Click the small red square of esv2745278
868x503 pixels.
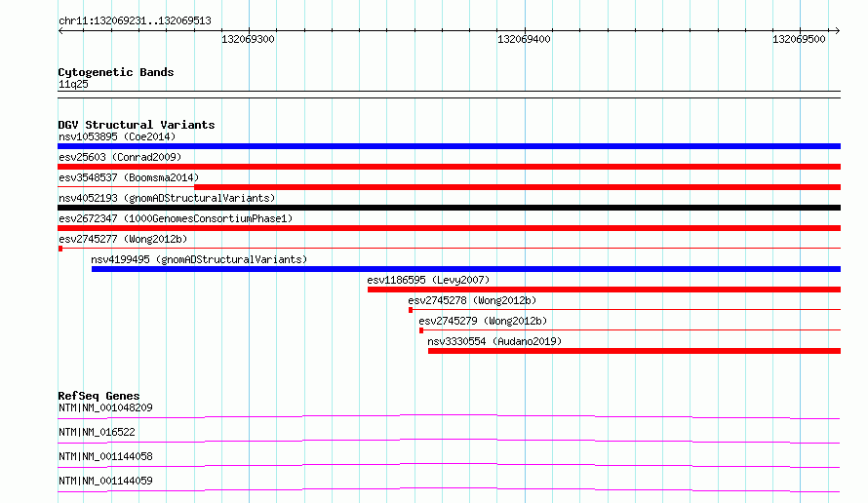[411, 310]
